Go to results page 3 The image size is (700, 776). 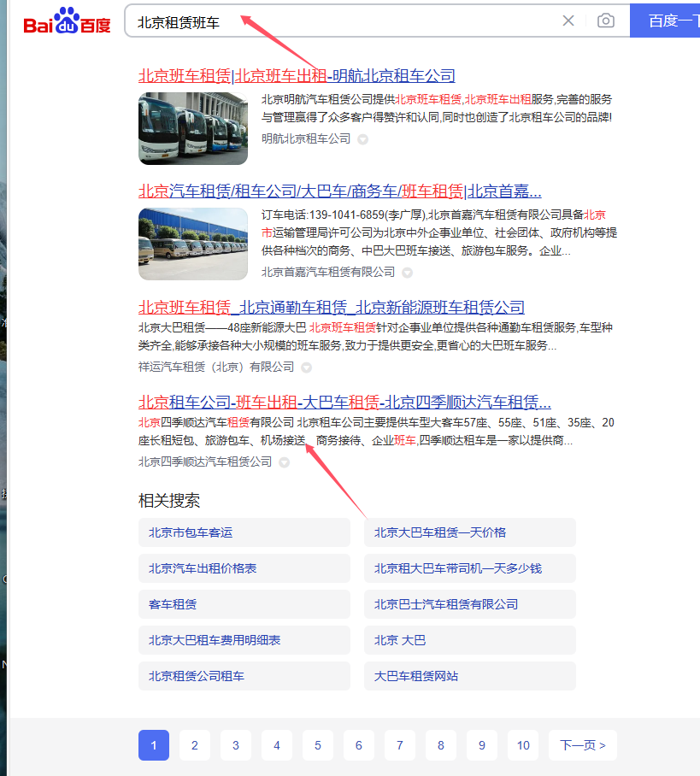236,745
